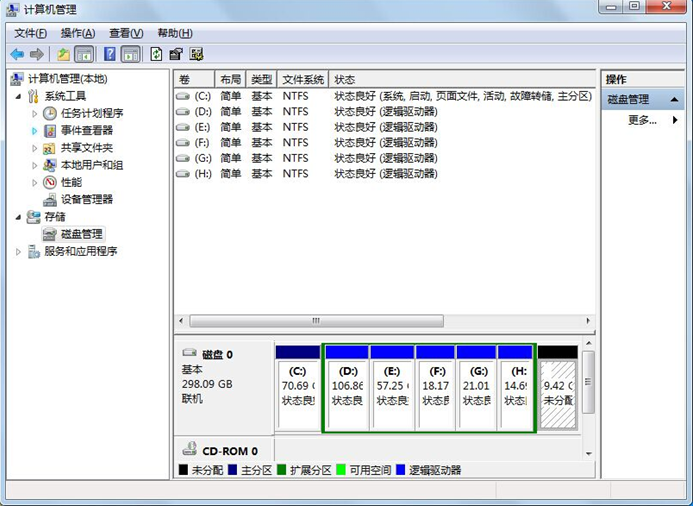Open the 文件(F) menu

click(30, 33)
